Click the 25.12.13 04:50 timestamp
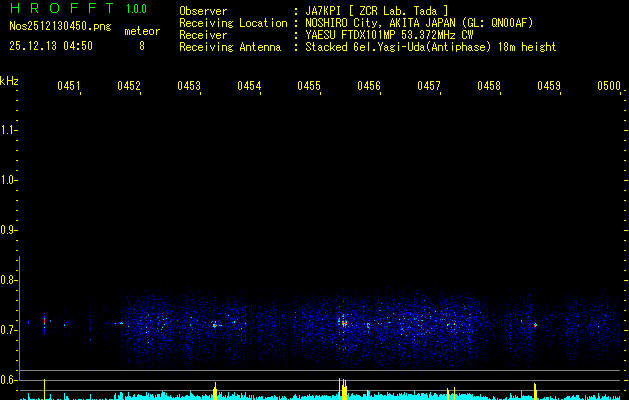This screenshot has width=629, height=400. pos(50,46)
